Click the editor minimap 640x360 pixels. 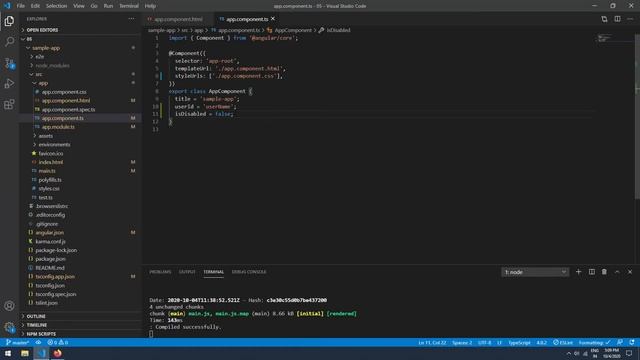click(x=614, y=39)
